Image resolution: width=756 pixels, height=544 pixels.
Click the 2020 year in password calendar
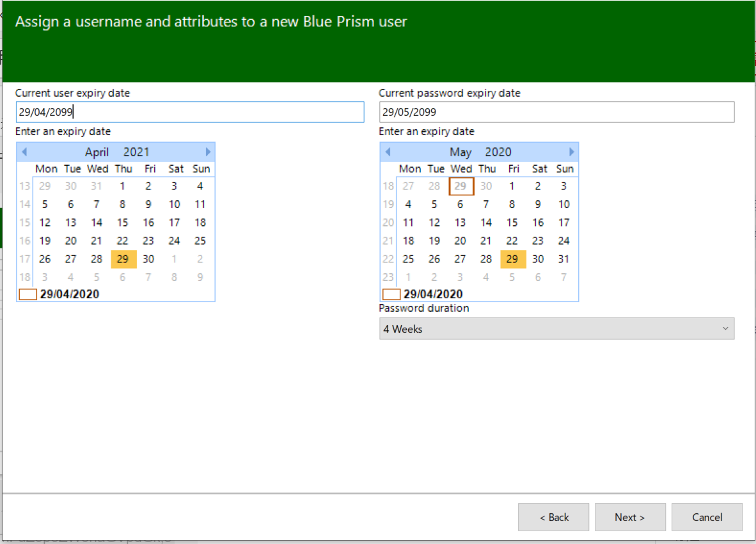[x=498, y=152]
